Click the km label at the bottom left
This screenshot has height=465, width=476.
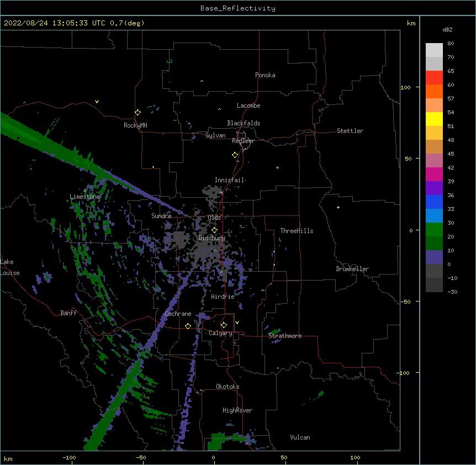click(x=8, y=459)
